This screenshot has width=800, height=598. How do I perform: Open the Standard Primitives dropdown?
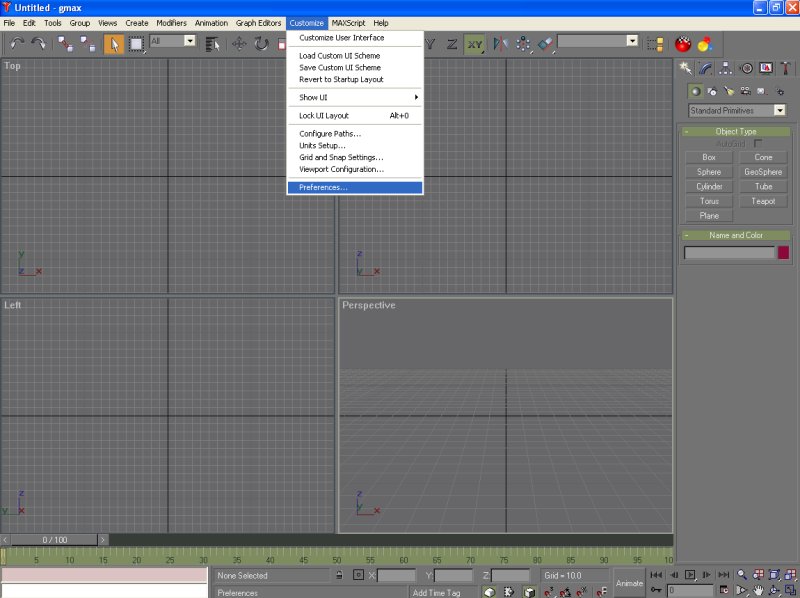pos(737,110)
